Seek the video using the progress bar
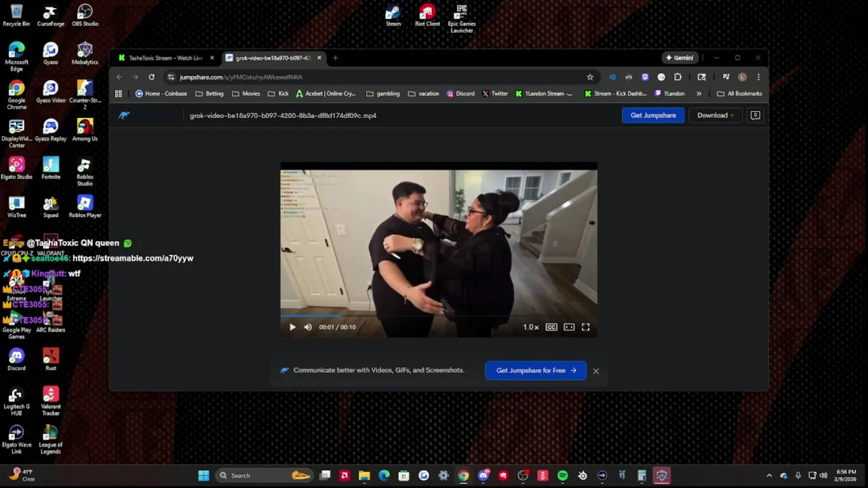This screenshot has width=868, height=488. (x=439, y=316)
